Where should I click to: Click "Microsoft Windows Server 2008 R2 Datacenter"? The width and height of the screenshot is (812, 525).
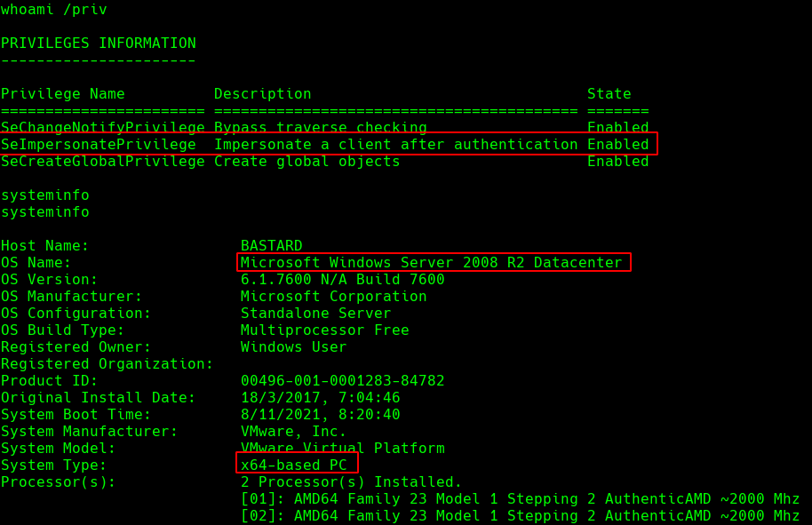(431, 263)
